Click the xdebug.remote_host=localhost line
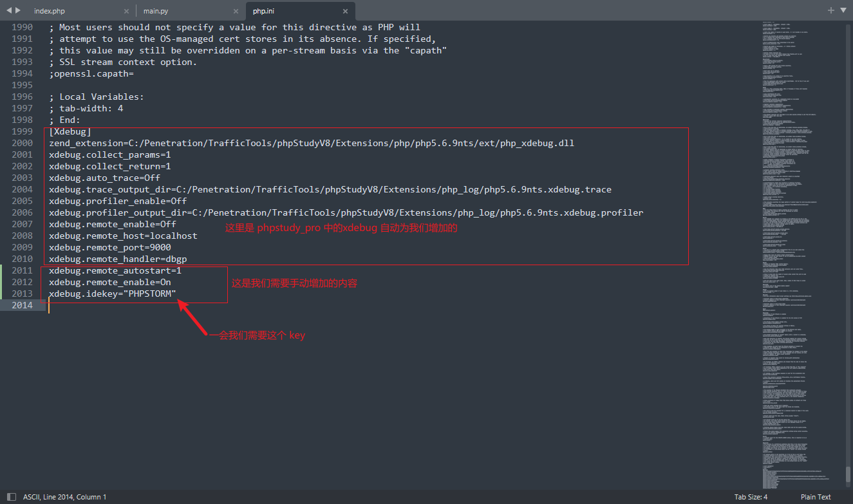 point(123,236)
